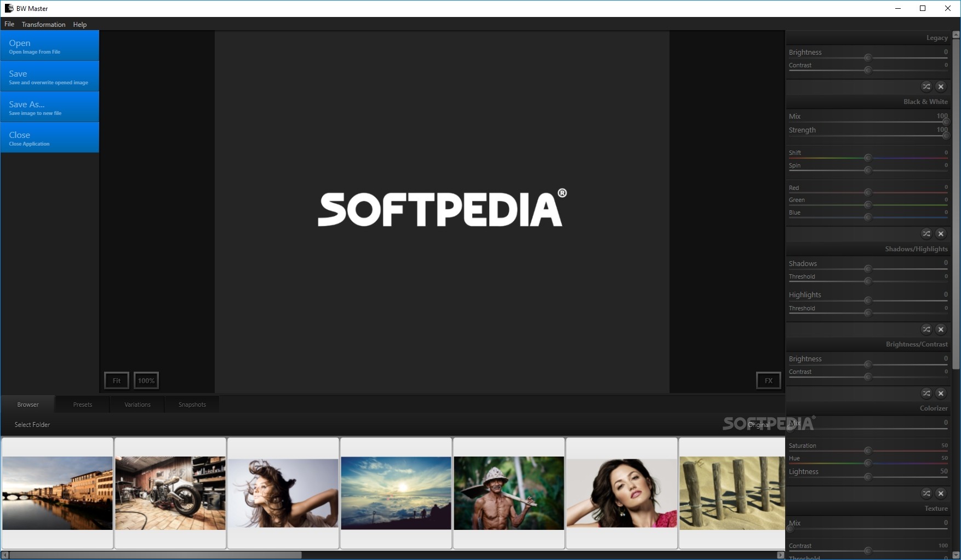Click the thumbnail browser horizontal scrollbar
Screen dimensions: 961x560
click(155, 555)
